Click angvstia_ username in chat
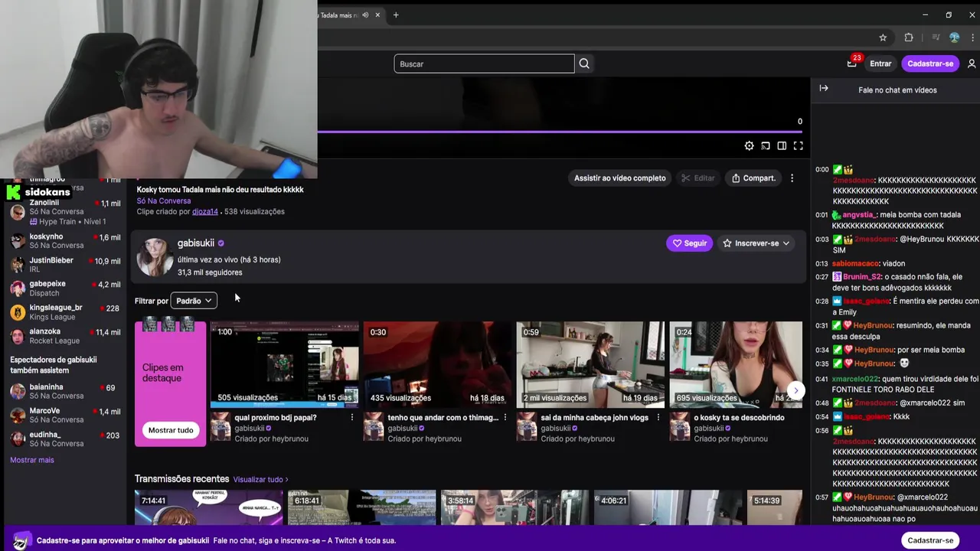Screen dimensions: 980x551 tap(858, 215)
